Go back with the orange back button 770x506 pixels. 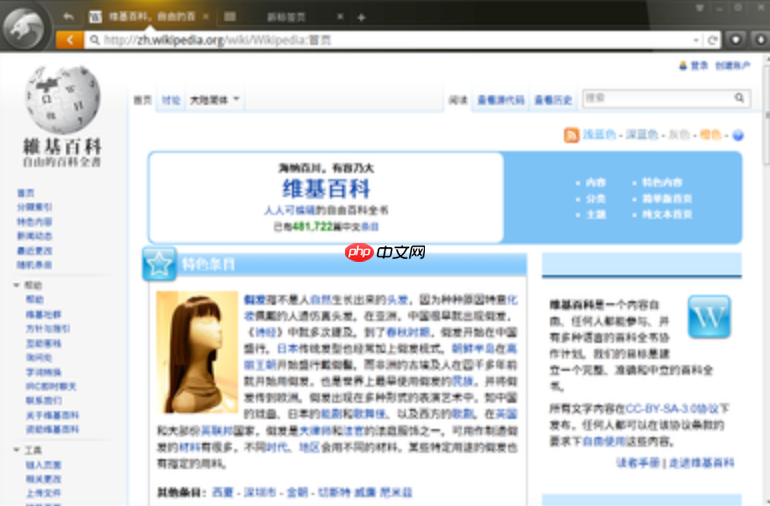70,40
